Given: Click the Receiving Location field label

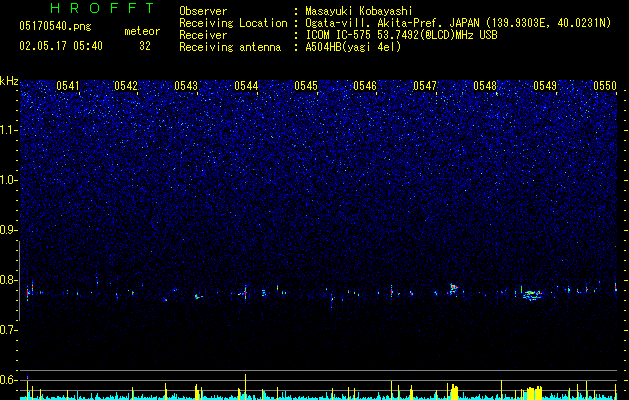Looking at the screenshot, I should pyautogui.click(x=233, y=23).
